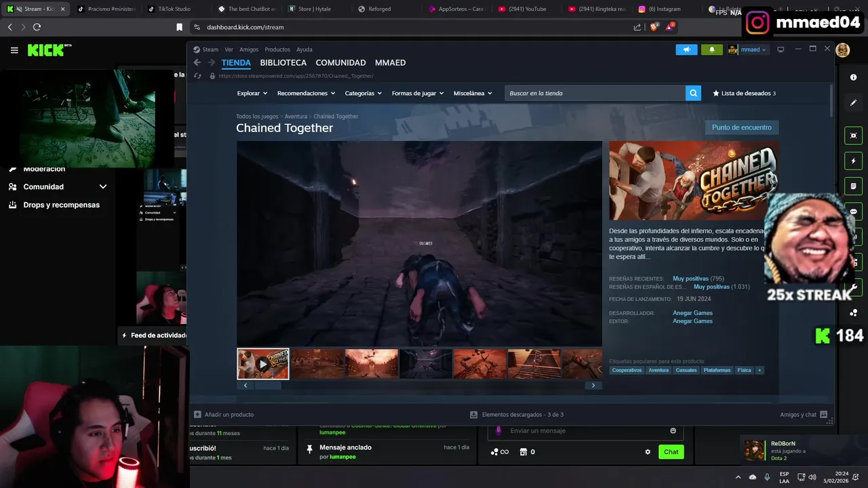The height and width of the screenshot is (488, 868).
Task: Switch to TIENDA tab
Action: (x=236, y=62)
